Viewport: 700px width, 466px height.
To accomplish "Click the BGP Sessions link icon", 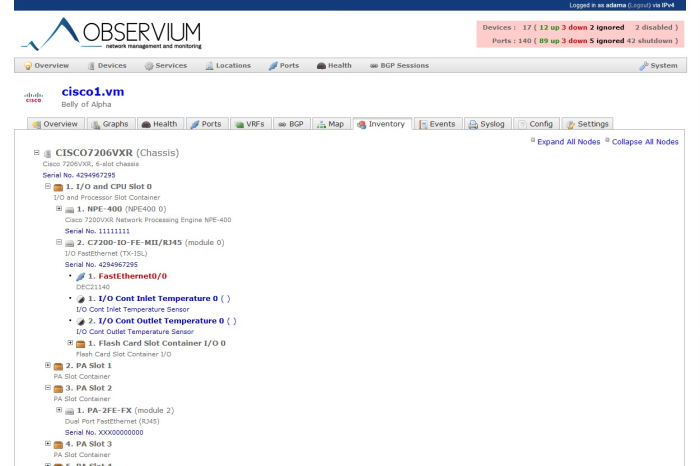I will tap(374, 66).
